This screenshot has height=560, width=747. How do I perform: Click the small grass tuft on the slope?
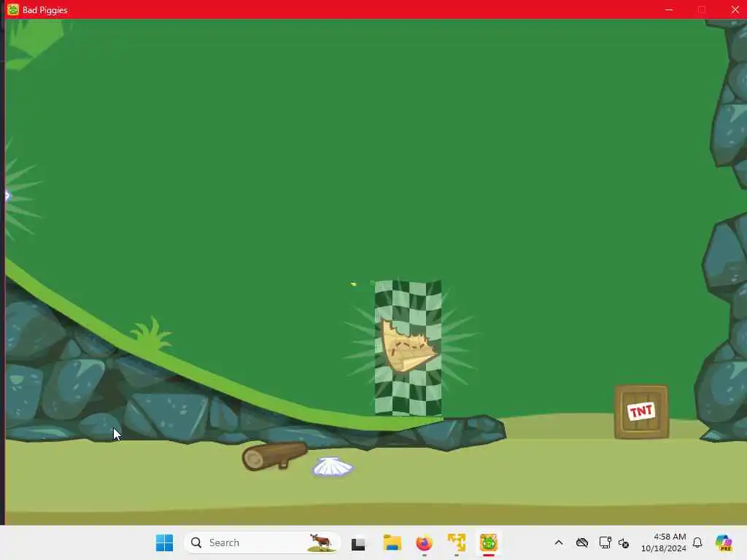click(150, 334)
